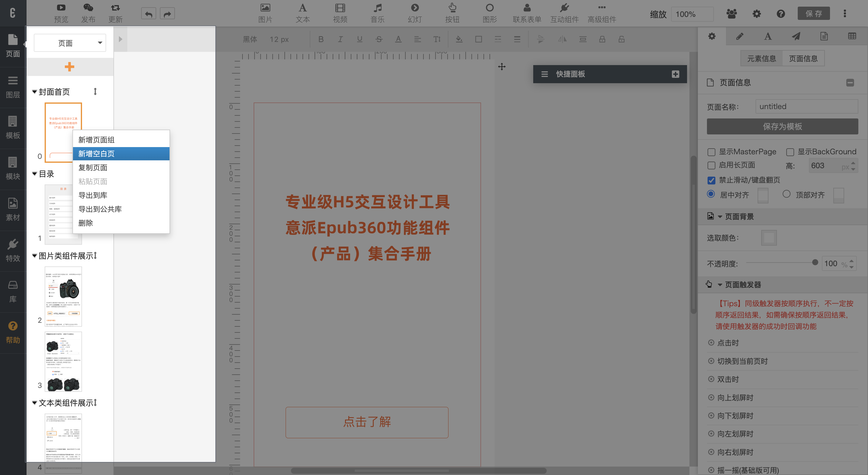Click the 保存 save button

point(813,14)
